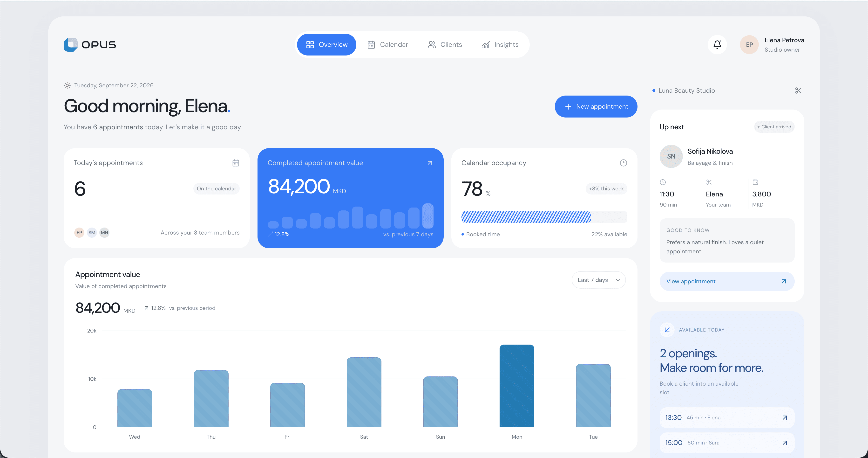Click the MN team member avatar
868x458 pixels.
coord(104,232)
